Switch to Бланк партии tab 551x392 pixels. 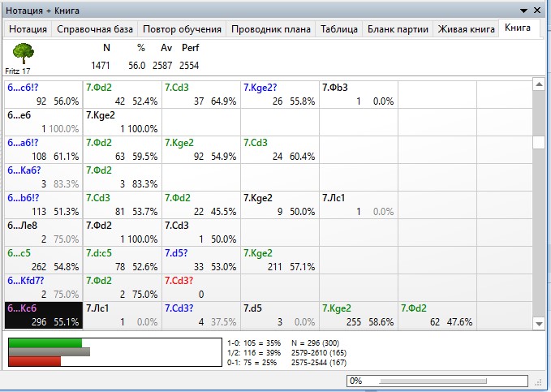(397, 29)
